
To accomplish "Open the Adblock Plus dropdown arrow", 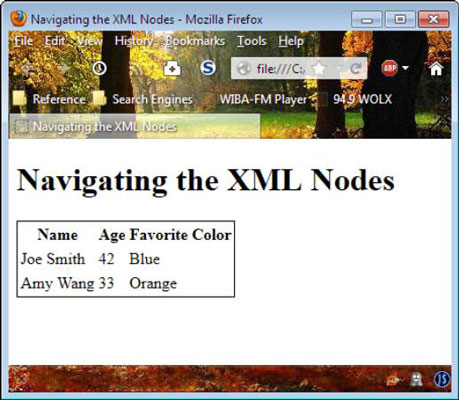I will point(405,68).
